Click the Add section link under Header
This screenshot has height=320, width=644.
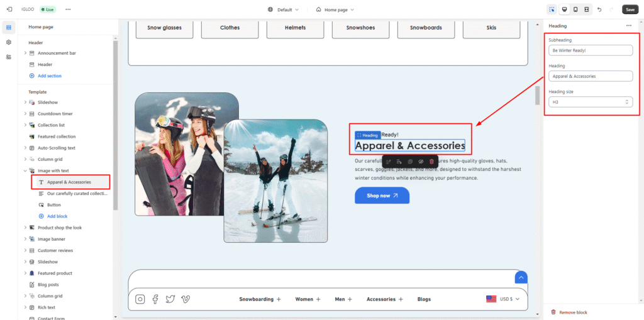(x=49, y=75)
